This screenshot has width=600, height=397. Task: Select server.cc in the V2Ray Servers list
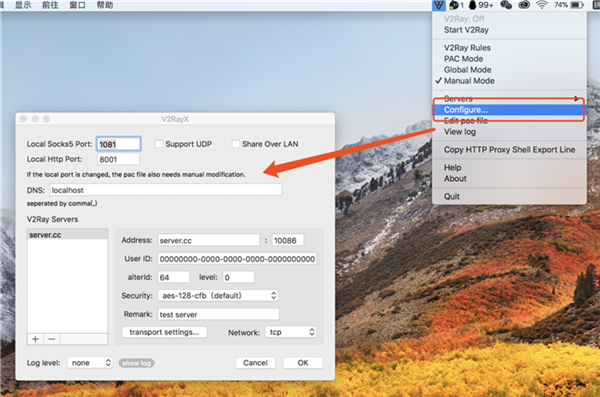coord(67,235)
